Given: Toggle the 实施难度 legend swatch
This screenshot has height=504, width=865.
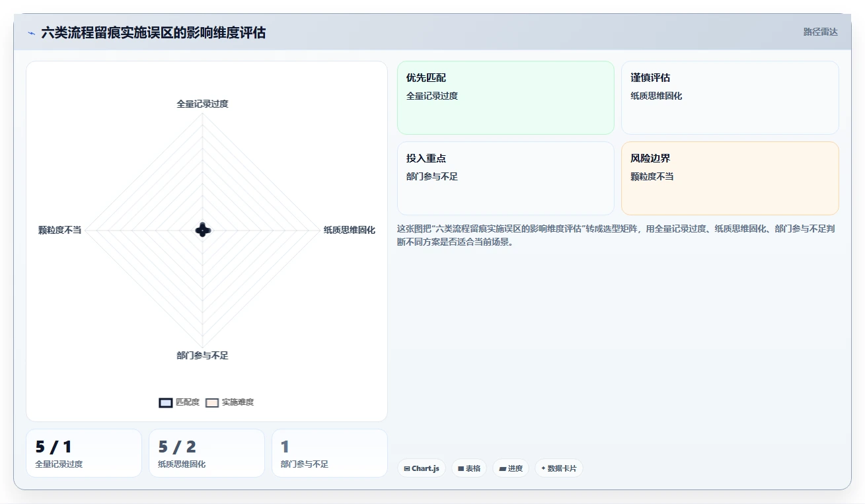Looking at the screenshot, I should click(x=212, y=402).
